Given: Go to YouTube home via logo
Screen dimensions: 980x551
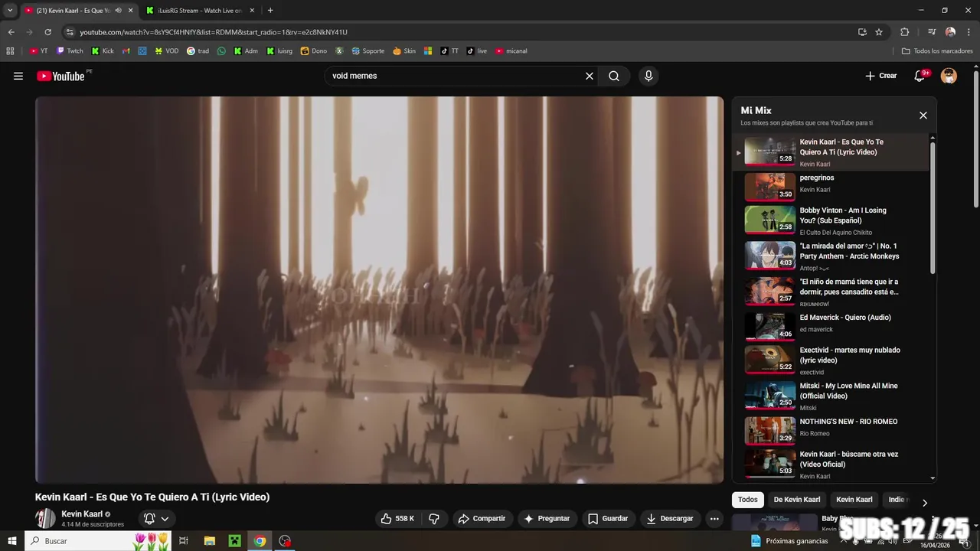Looking at the screenshot, I should (60, 76).
